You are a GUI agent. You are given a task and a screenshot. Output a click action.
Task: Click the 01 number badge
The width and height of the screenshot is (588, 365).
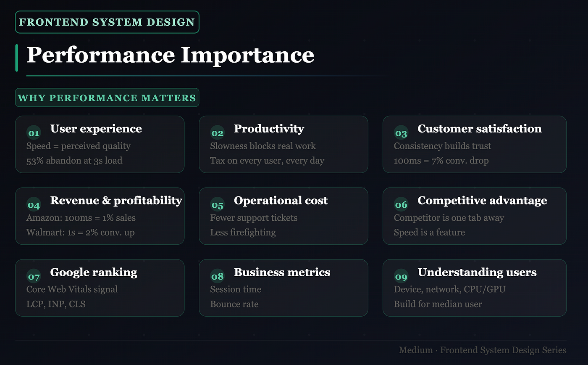click(34, 133)
